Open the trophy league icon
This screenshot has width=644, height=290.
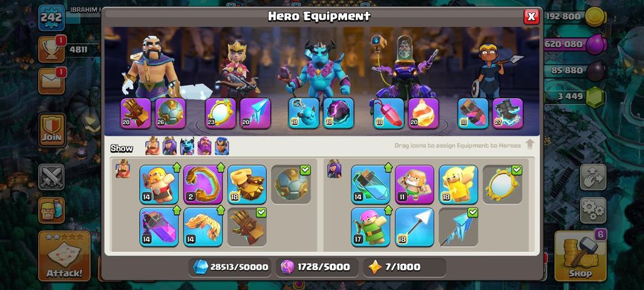[x=51, y=49]
